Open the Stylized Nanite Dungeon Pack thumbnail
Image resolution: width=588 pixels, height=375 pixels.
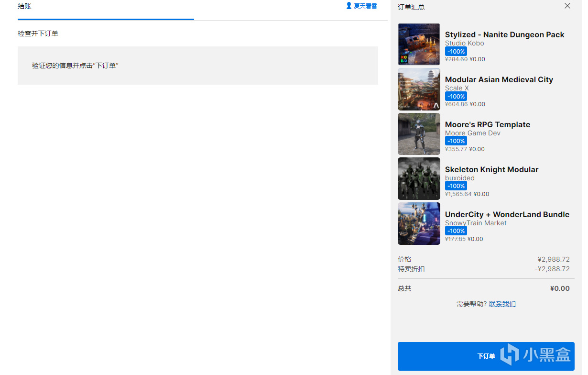coord(419,44)
